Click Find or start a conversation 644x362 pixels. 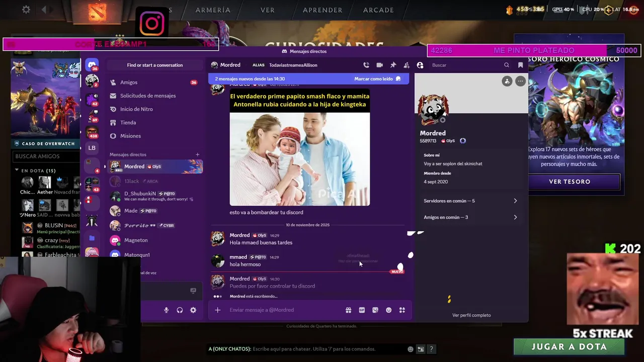154,65
